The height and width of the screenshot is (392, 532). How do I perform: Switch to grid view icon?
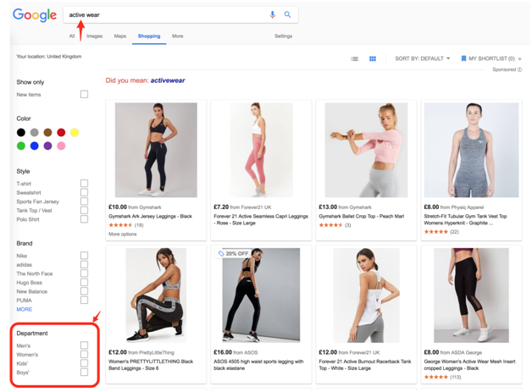pyautogui.click(x=372, y=59)
